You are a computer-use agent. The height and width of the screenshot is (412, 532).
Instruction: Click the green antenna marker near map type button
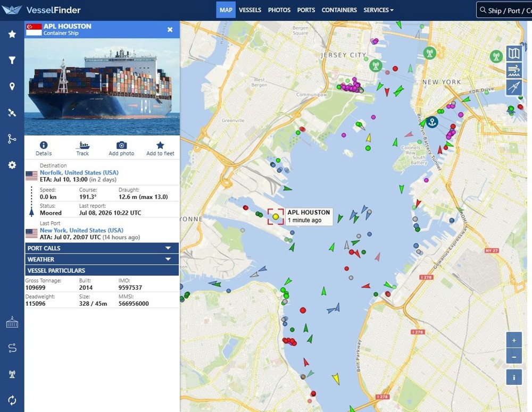click(x=496, y=56)
